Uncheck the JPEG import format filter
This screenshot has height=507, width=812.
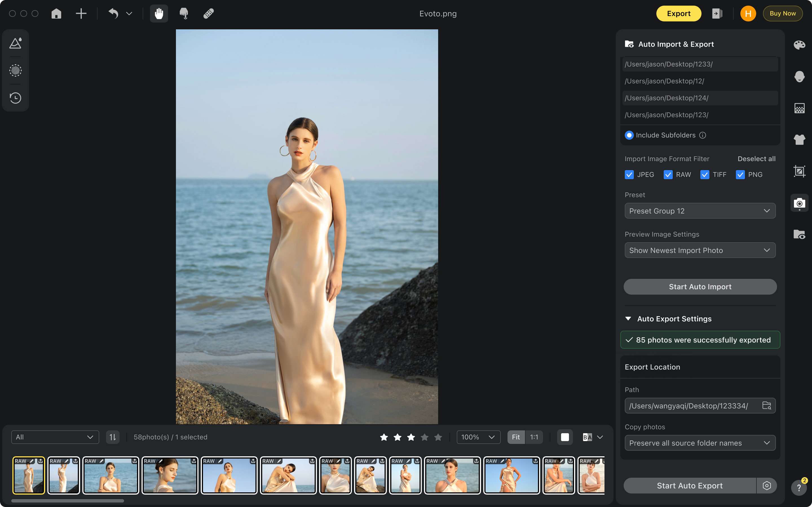[x=629, y=174]
